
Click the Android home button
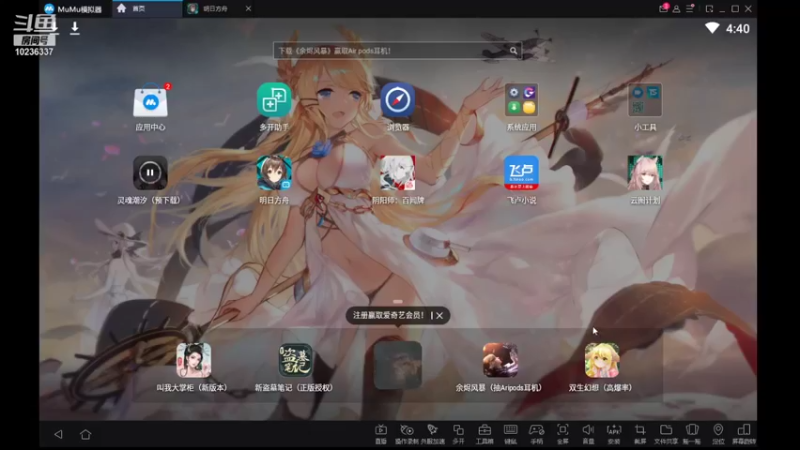pyautogui.click(x=86, y=434)
